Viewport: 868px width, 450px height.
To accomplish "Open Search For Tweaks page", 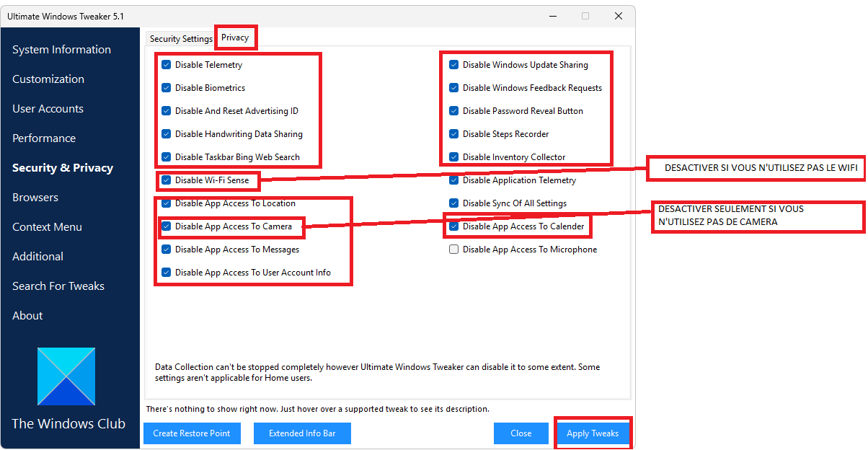I will point(58,286).
